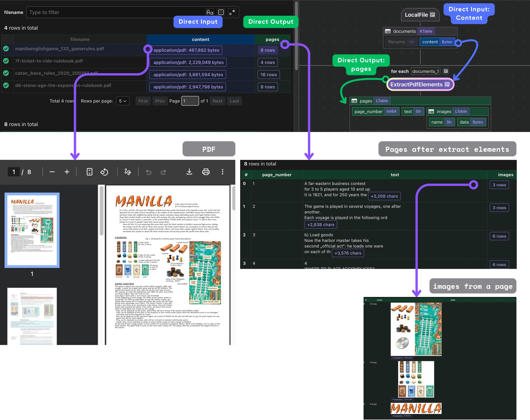Open PDF viewer more options menu

[x=223, y=172]
